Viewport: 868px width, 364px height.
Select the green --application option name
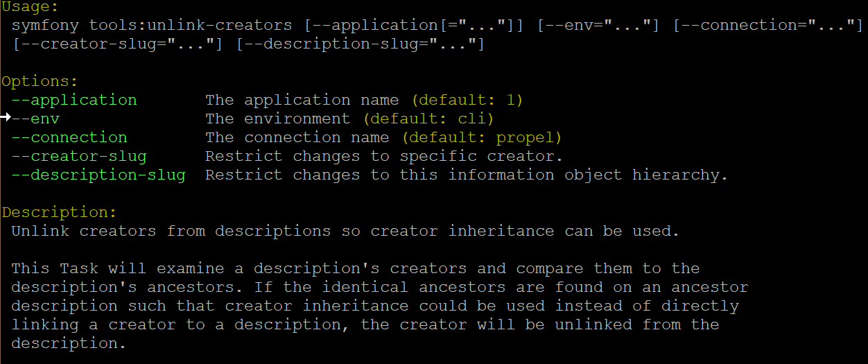click(x=74, y=100)
